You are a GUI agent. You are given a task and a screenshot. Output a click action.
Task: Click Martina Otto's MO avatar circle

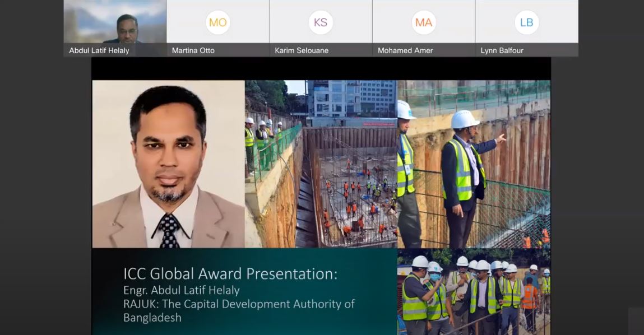click(217, 22)
